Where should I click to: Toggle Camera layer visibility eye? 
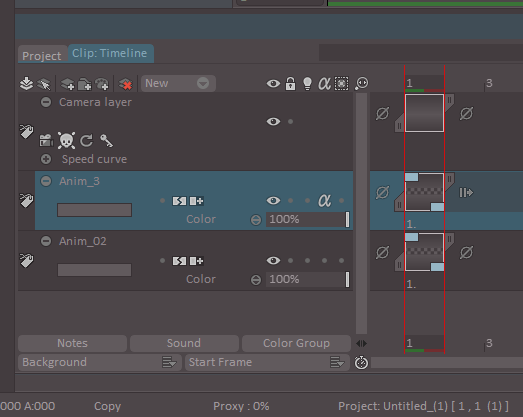(x=273, y=121)
